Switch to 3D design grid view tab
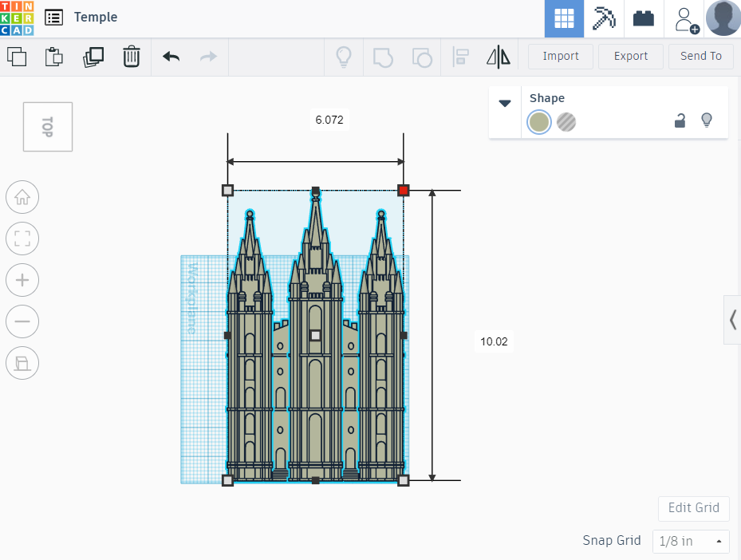 point(564,18)
